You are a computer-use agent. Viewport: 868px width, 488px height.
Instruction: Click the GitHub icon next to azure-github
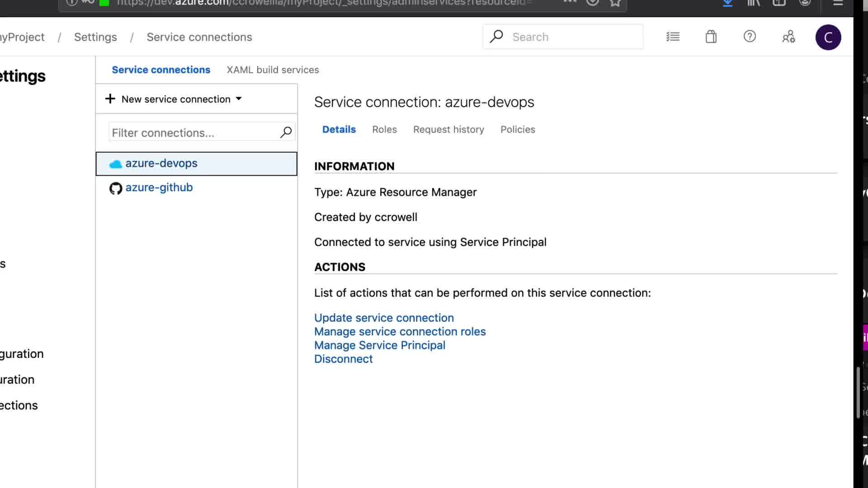tap(116, 188)
